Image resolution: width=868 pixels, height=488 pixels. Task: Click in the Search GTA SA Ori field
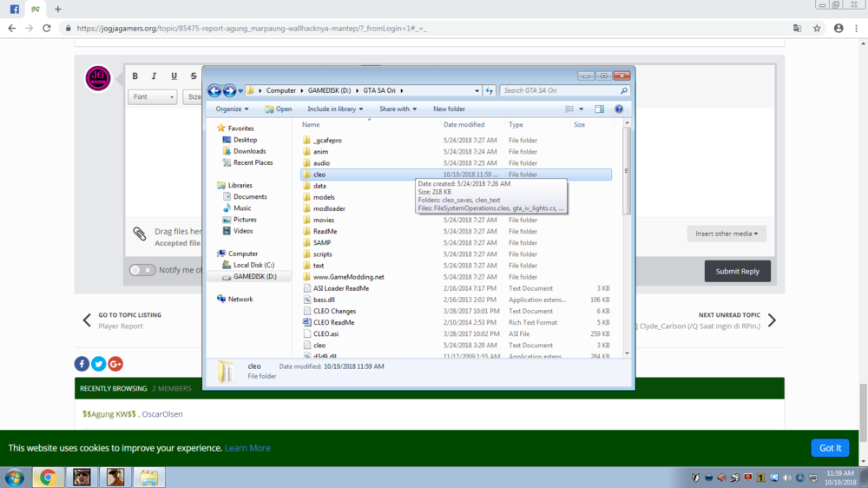click(559, 90)
